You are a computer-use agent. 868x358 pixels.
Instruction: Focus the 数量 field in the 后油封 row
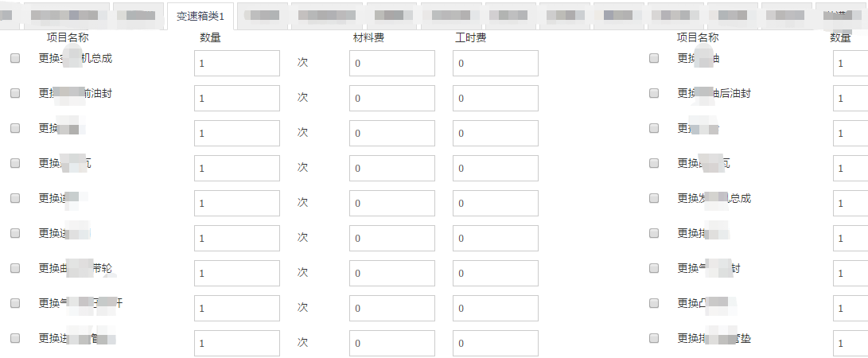click(850, 99)
